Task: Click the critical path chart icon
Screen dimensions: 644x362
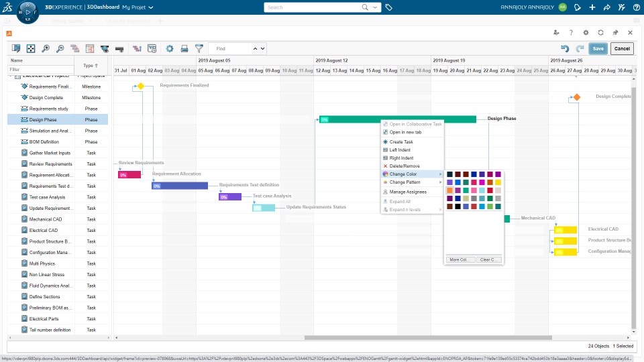Action: point(89,49)
